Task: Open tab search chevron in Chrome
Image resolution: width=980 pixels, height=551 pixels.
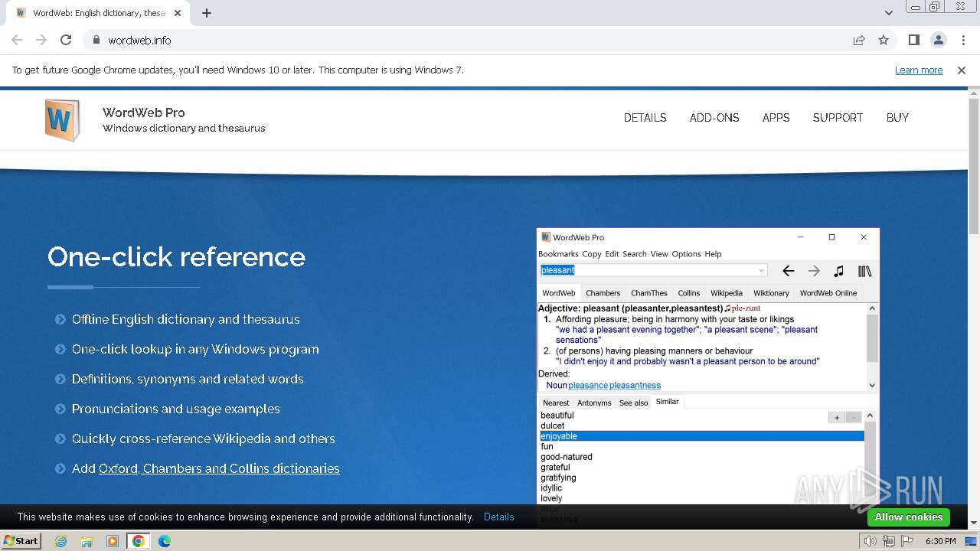Action: pyautogui.click(x=889, y=13)
